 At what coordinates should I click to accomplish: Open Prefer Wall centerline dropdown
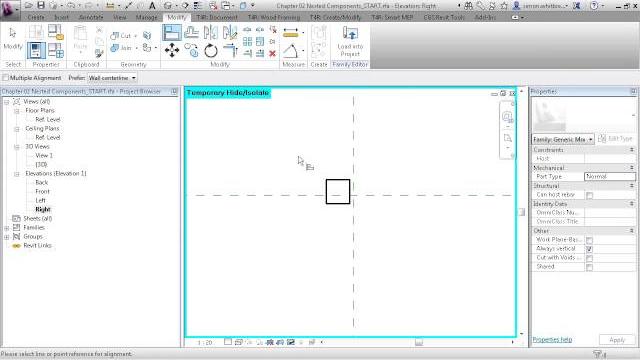112,78
